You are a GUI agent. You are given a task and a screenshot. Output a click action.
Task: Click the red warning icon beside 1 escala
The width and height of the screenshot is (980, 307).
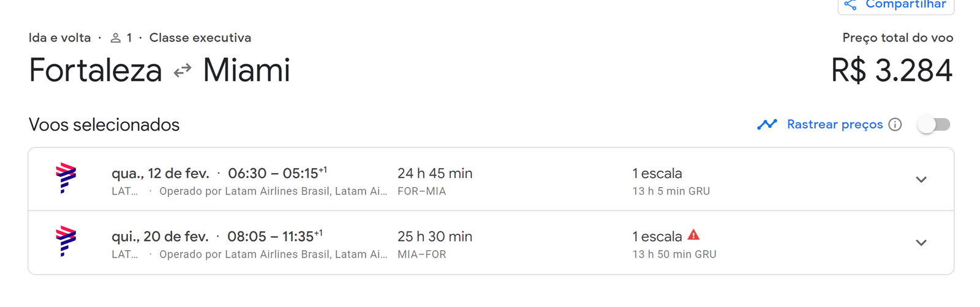(693, 235)
